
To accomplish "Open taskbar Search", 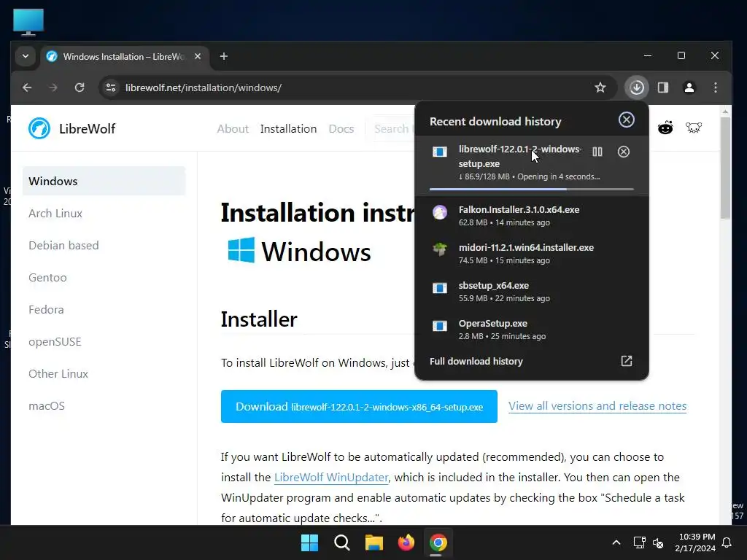I will [341, 542].
